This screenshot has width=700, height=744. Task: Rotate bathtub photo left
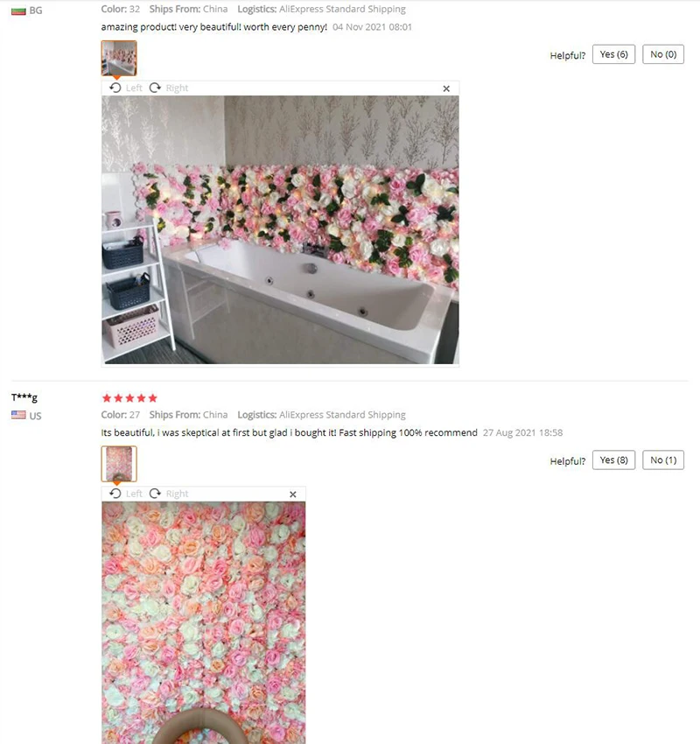pos(126,88)
